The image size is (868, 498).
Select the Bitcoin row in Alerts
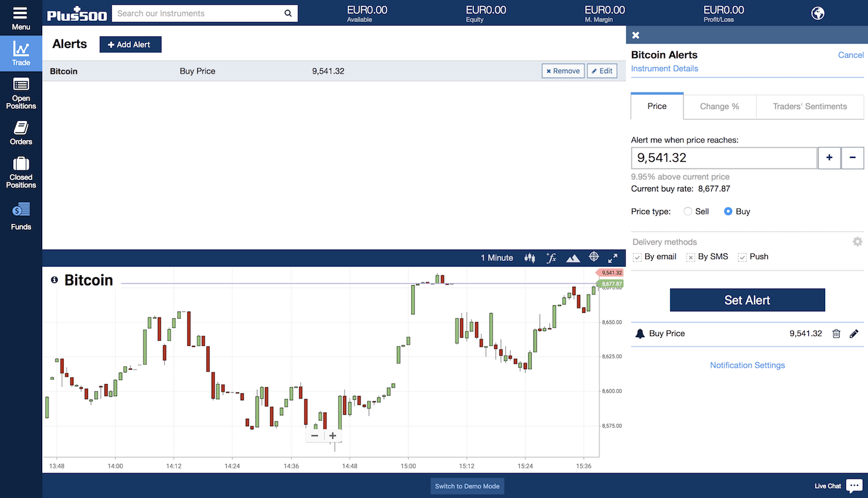pyautogui.click(x=334, y=71)
